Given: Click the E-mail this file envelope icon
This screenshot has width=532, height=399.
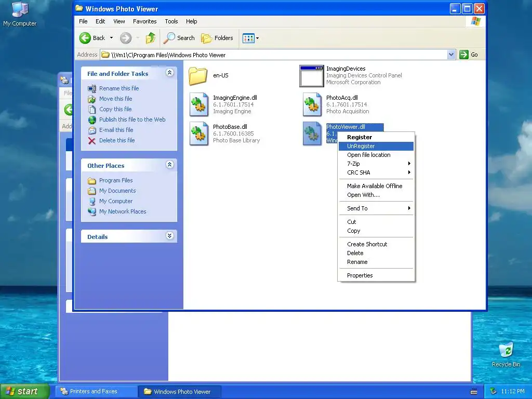Looking at the screenshot, I should (92, 130).
